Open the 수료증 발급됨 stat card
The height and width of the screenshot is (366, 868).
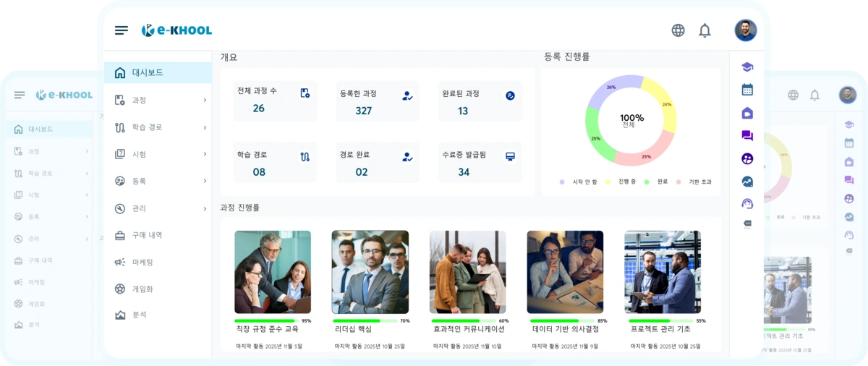tap(480, 163)
